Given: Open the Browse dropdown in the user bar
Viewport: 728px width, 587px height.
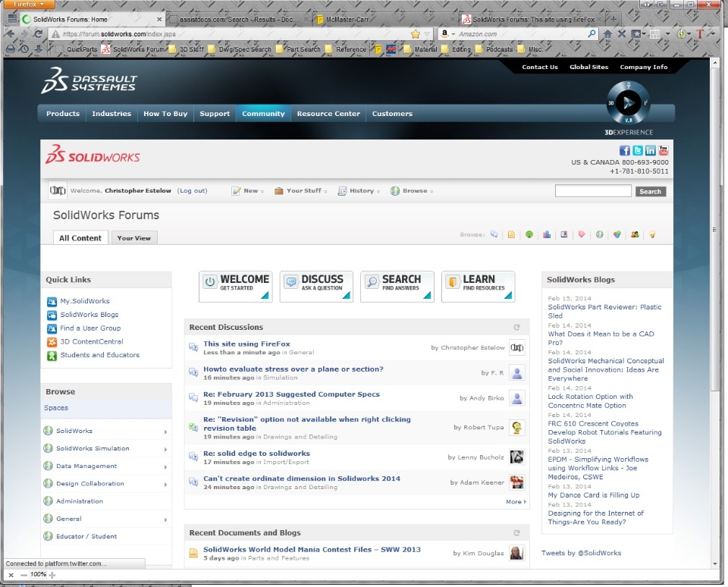Looking at the screenshot, I should tap(412, 191).
